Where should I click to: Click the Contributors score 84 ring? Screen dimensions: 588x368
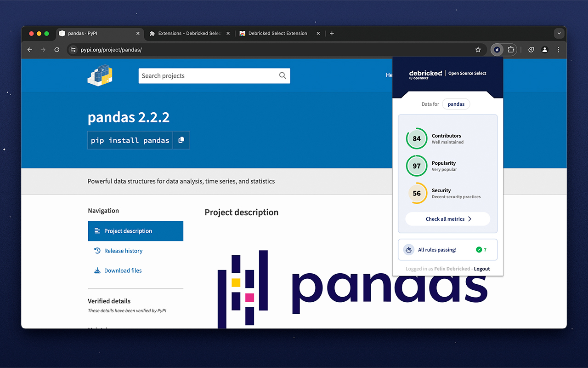click(417, 138)
